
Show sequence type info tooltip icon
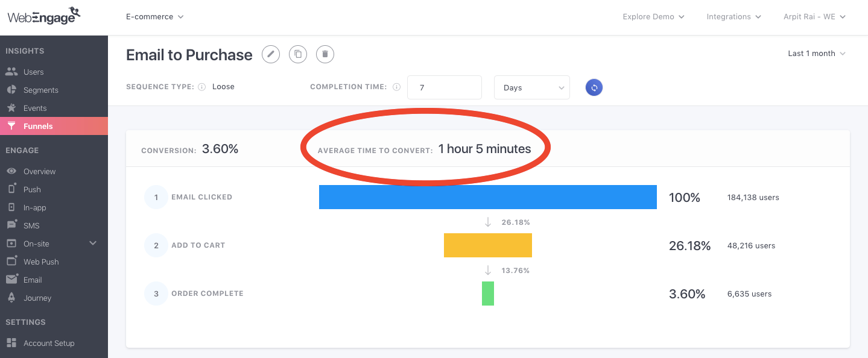[202, 87]
